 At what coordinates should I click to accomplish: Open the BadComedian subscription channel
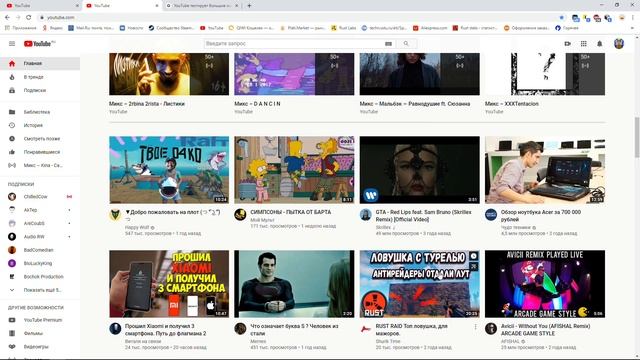pyautogui.click(x=40, y=250)
